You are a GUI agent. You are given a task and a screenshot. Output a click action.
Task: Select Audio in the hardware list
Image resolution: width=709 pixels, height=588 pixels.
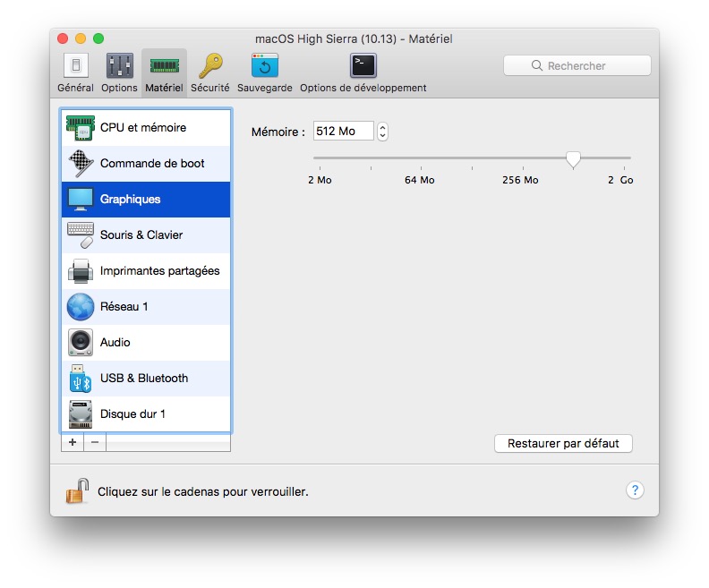146,343
